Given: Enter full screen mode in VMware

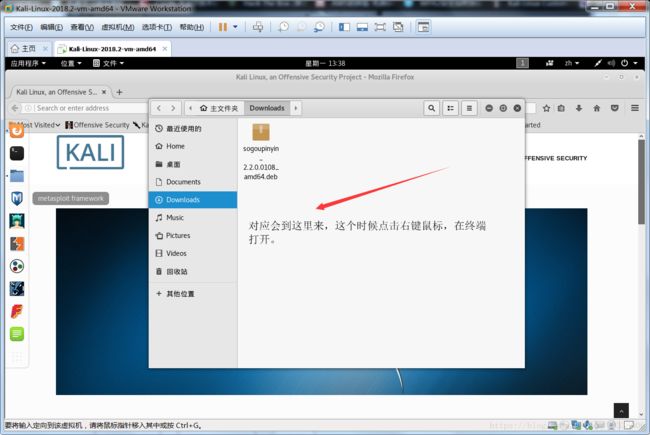Looking at the screenshot, I should (x=380, y=27).
